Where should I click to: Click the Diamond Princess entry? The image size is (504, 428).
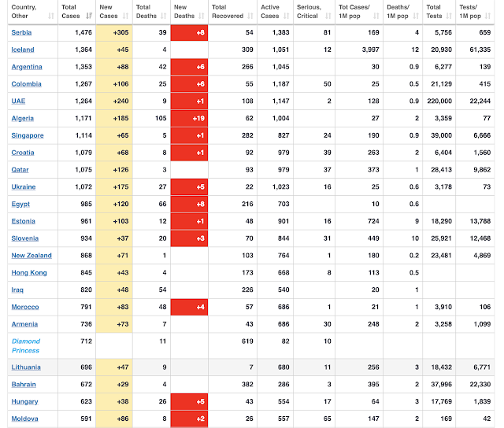[x=26, y=346]
